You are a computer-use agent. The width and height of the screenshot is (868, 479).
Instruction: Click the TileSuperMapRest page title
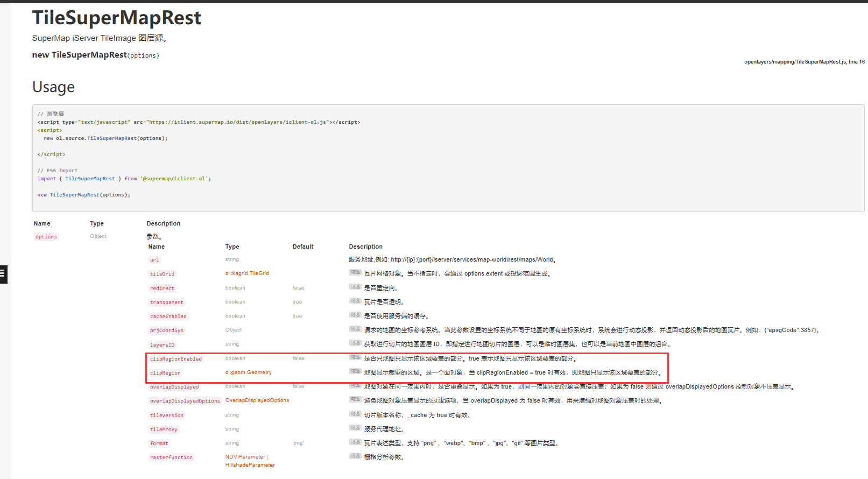click(x=117, y=18)
